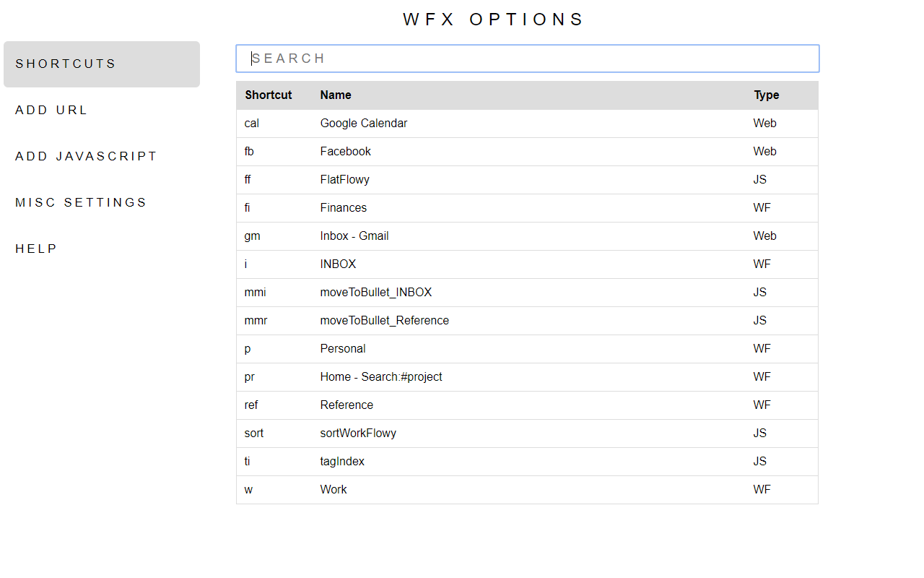Image resolution: width=924 pixels, height=578 pixels.
Task: Click the Shortcut column header
Action: pos(269,95)
